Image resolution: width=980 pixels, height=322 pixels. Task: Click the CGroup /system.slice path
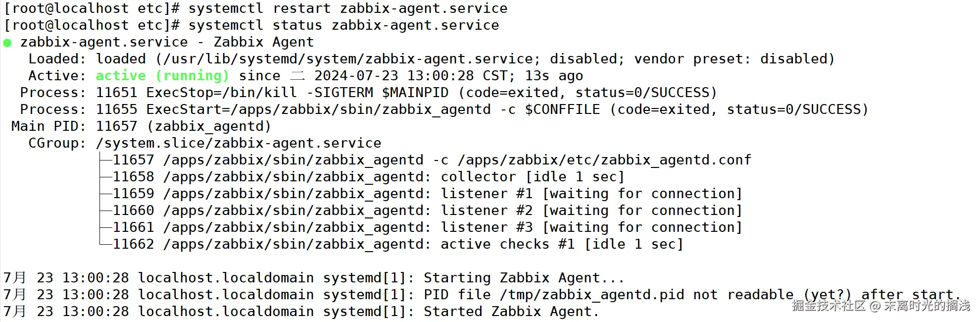point(239,143)
